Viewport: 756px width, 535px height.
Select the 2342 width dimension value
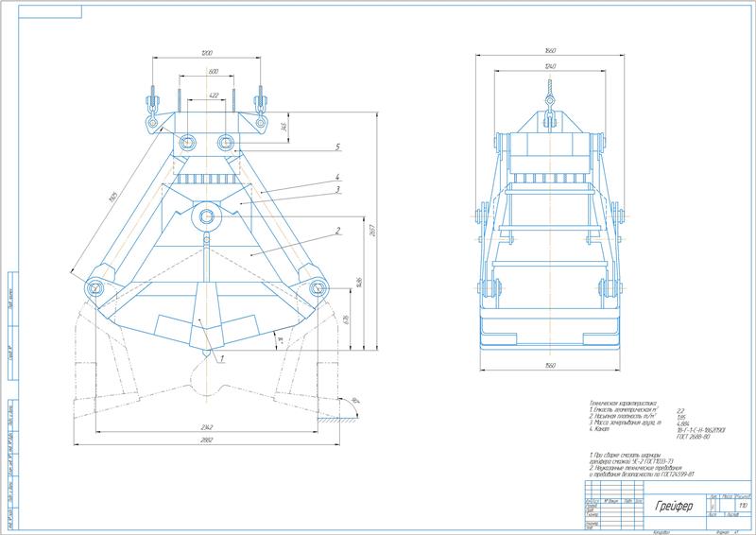206,427
